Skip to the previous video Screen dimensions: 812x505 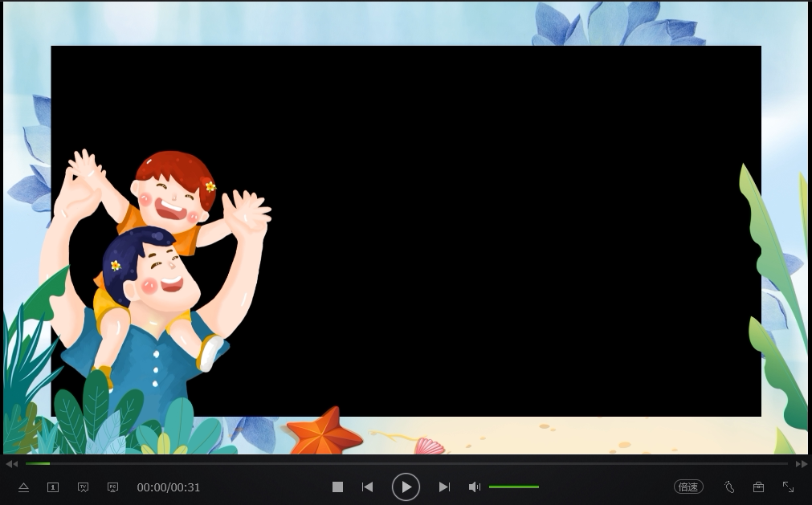(x=367, y=487)
